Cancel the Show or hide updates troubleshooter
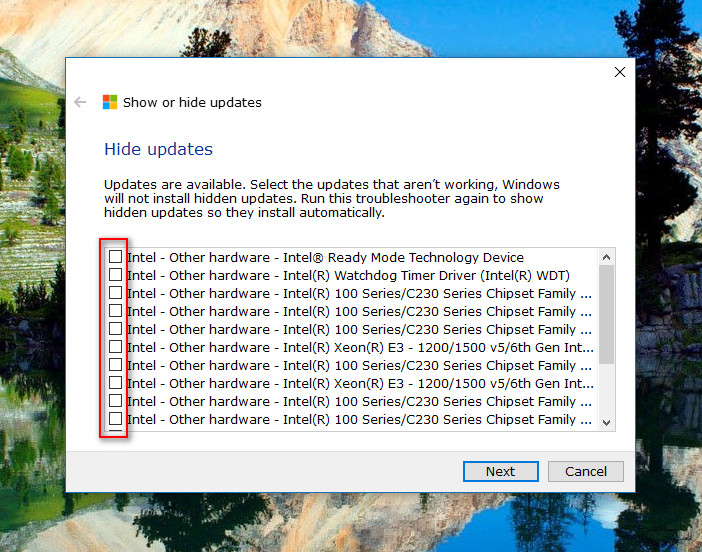The image size is (702, 552). 586,471
